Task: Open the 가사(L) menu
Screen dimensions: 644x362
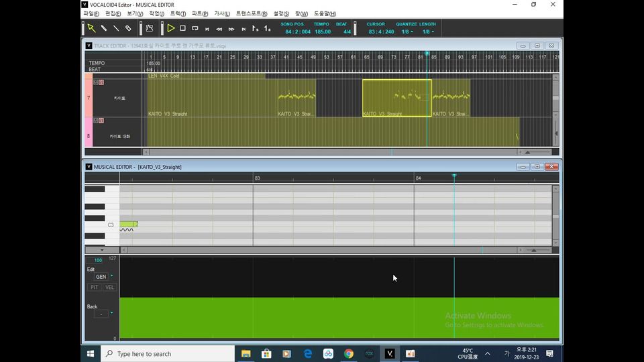Action: coord(222,13)
